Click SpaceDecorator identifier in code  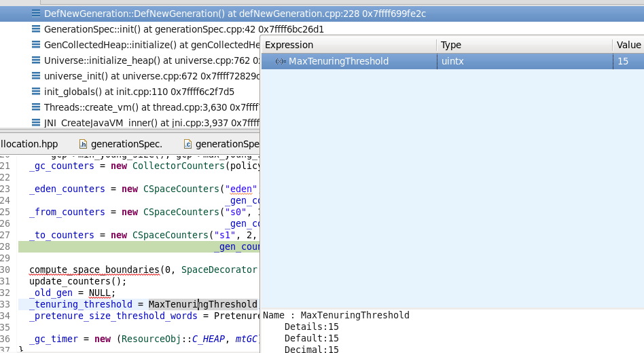(x=219, y=270)
